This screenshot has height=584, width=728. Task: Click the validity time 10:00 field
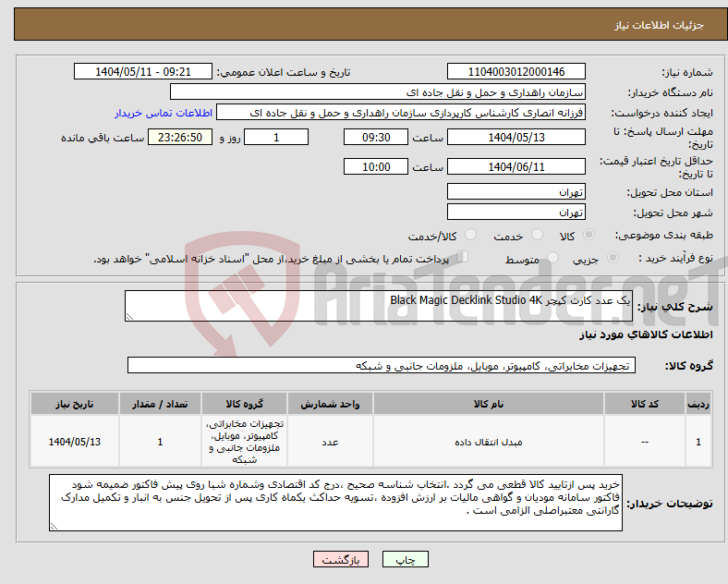[x=376, y=166]
